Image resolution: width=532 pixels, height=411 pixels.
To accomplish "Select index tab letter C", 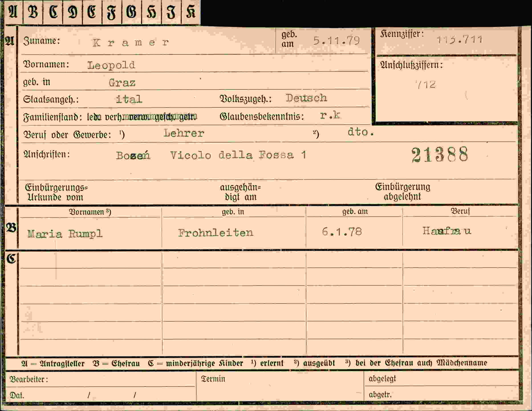I will (53, 12).
